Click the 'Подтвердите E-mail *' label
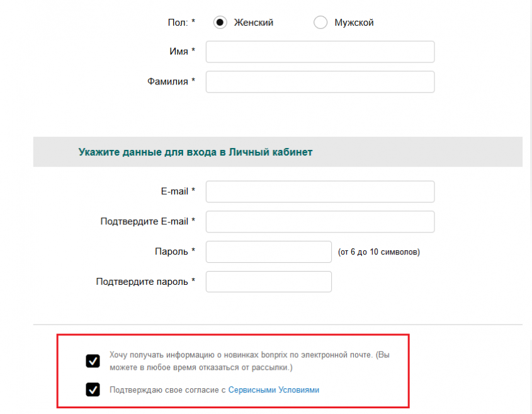This screenshot has width=532, height=414. 148,222
